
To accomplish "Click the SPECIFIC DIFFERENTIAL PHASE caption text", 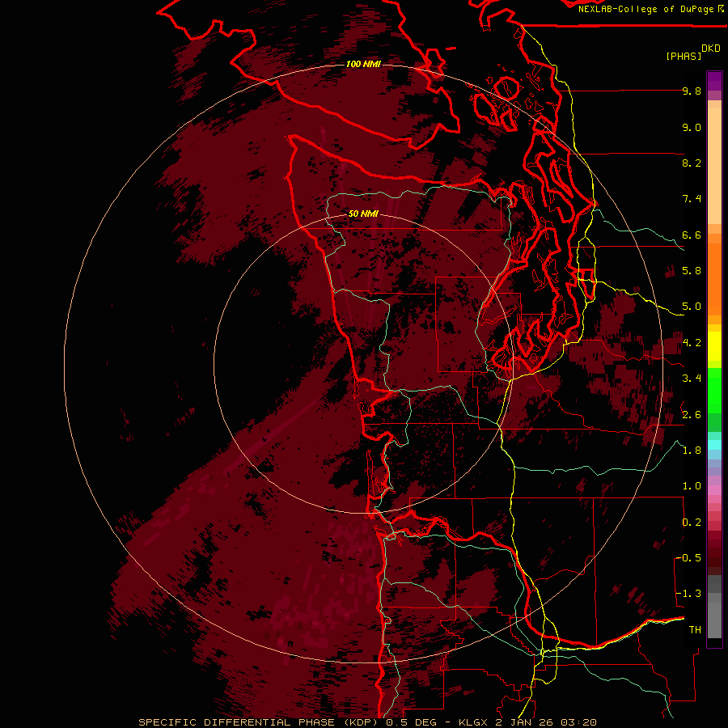I will coord(236,722).
